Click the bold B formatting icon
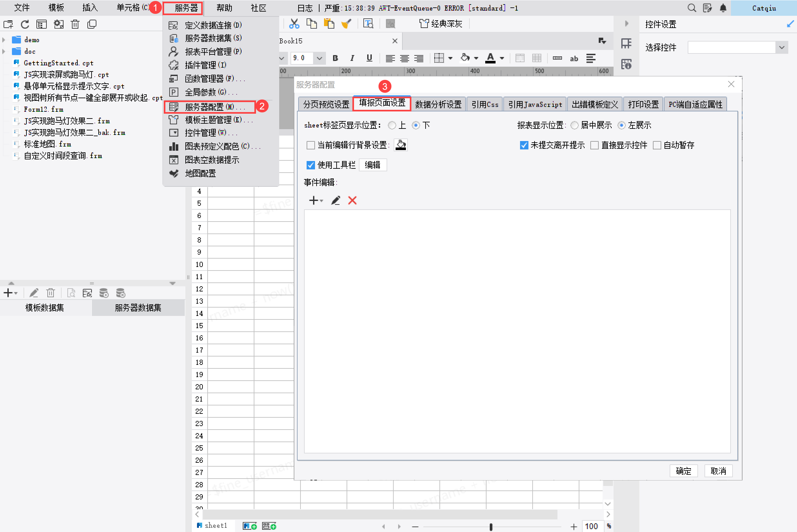The image size is (797, 532). point(335,58)
